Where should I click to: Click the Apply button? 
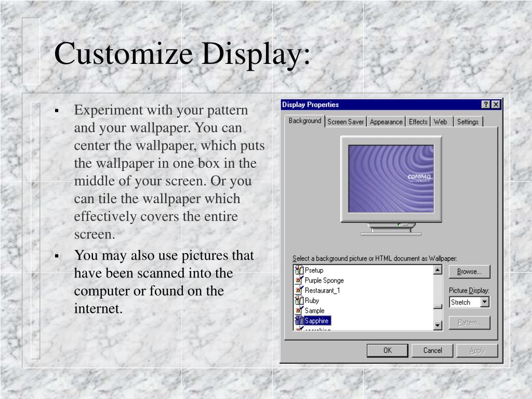pos(477,351)
